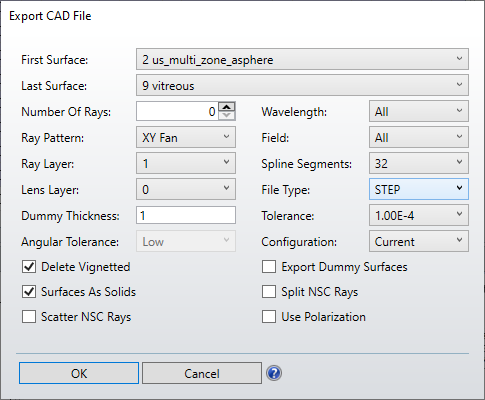Open the First Surface dropdown
This screenshot has width=485, height=400.
[302, 59]
